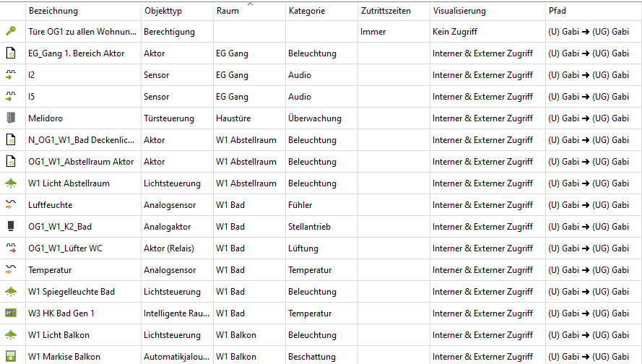Viewport: 642px width, 364px height.
Task: Click the Pfad column header
Action: tap(558, 11)
